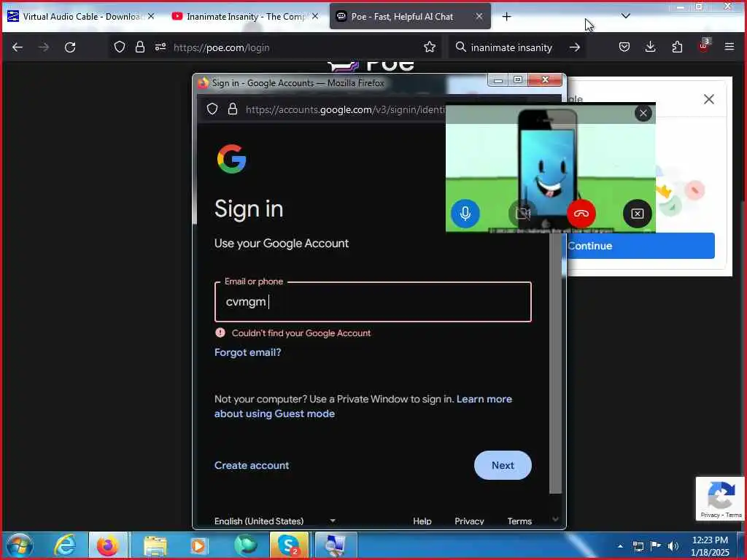747x560 pixels.
Task: Open Action Center flag icon
Action: (656, 546)
